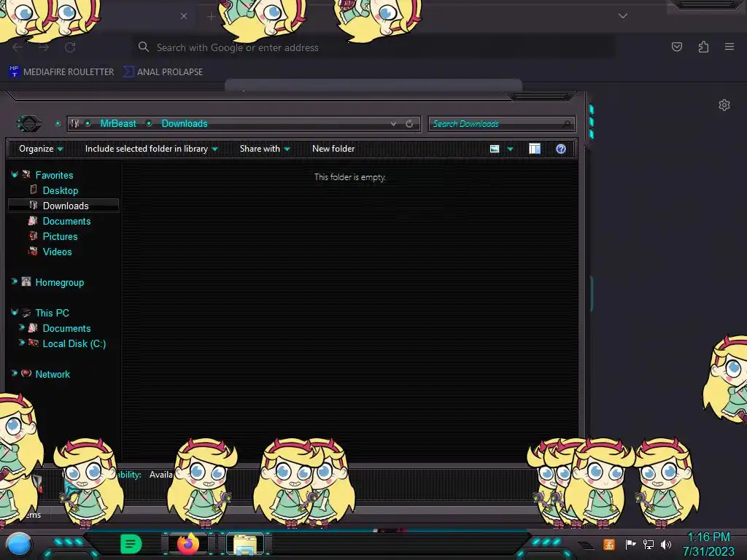Screen dimensions: 747x560
Task: Select MrBeast in the address path
Action: (x=118, y=124)
